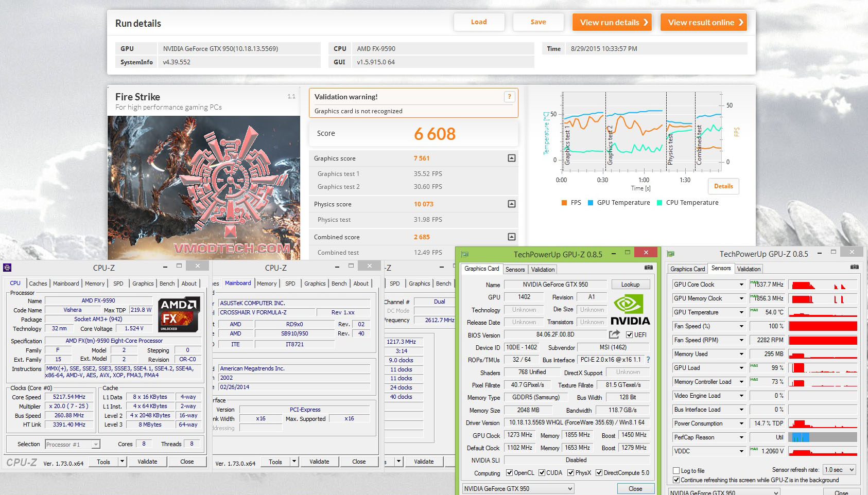Click the Fire Strike benchmark thumbnail

click(x=204, y=188)
